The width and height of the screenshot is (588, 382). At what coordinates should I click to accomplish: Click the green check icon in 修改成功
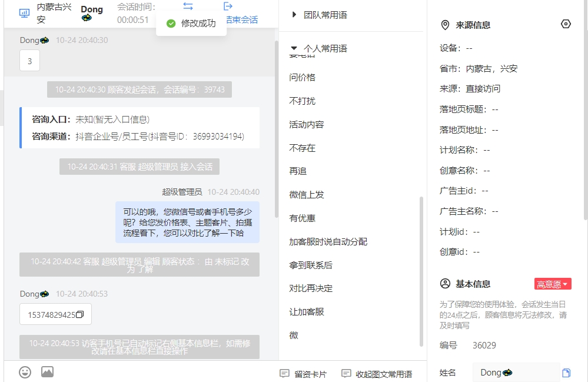[x=171, y=24]
